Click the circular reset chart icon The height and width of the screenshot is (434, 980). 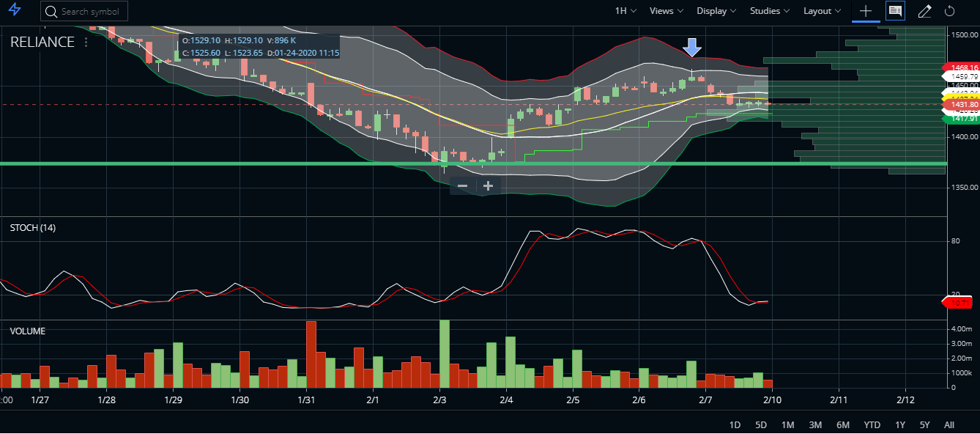[950, 10]
